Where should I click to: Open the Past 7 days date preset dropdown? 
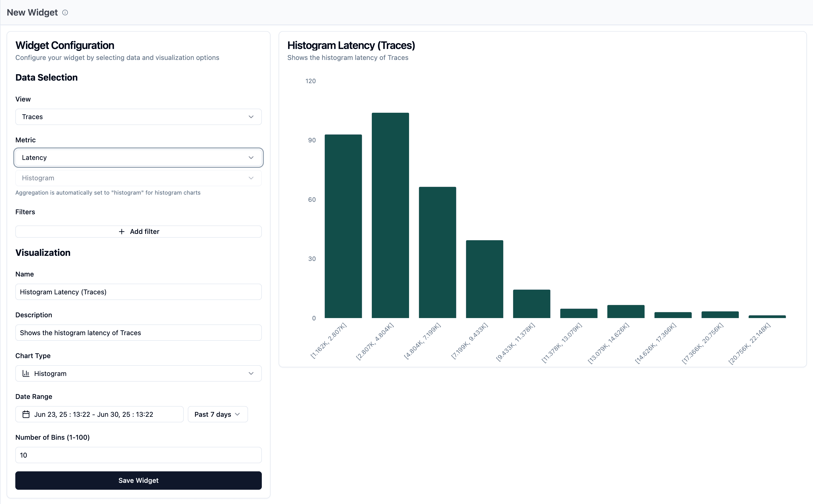[217, 414]
